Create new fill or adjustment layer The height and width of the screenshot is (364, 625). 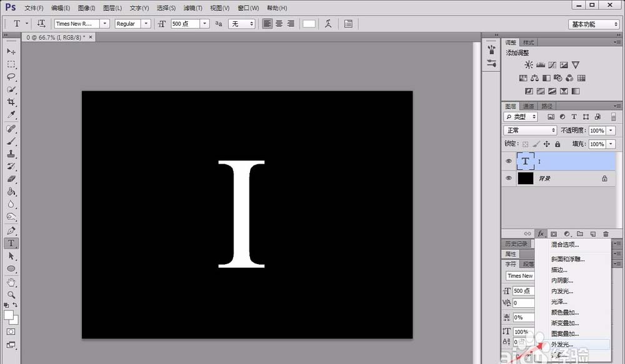click(567, 234)
